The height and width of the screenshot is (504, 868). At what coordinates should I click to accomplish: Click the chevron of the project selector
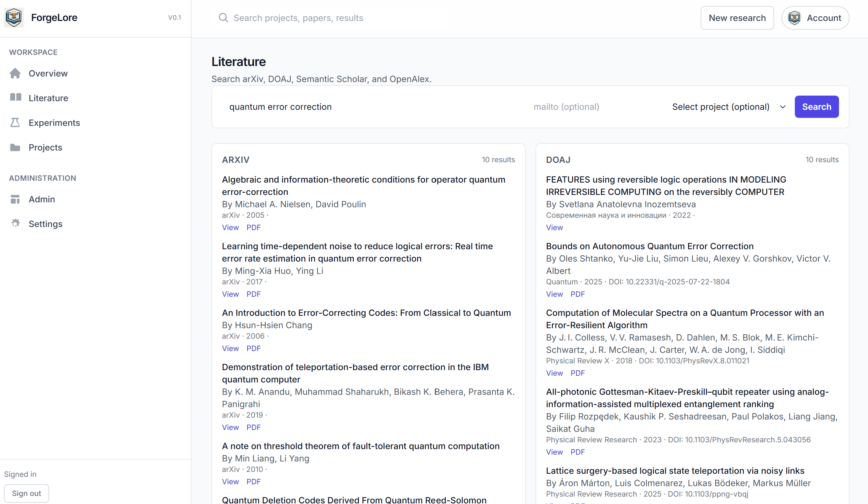[782, 107]
